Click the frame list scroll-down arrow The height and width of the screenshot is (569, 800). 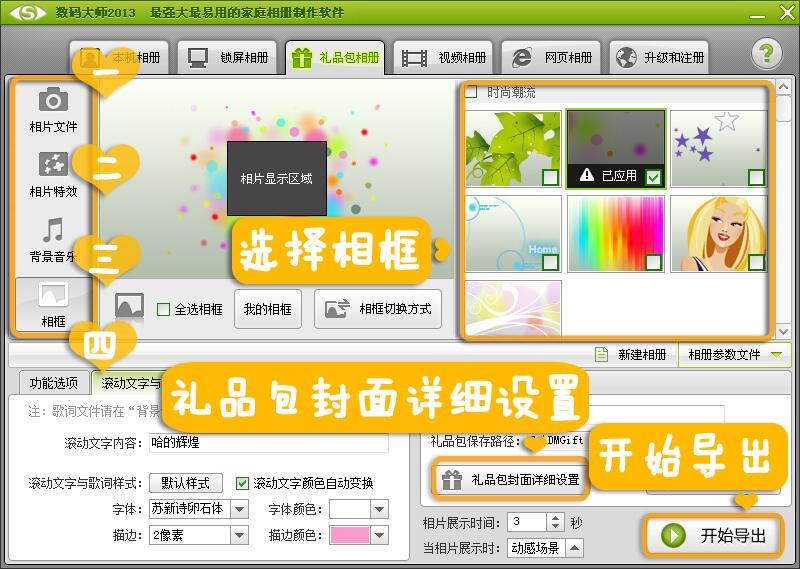tap(784, 332)
